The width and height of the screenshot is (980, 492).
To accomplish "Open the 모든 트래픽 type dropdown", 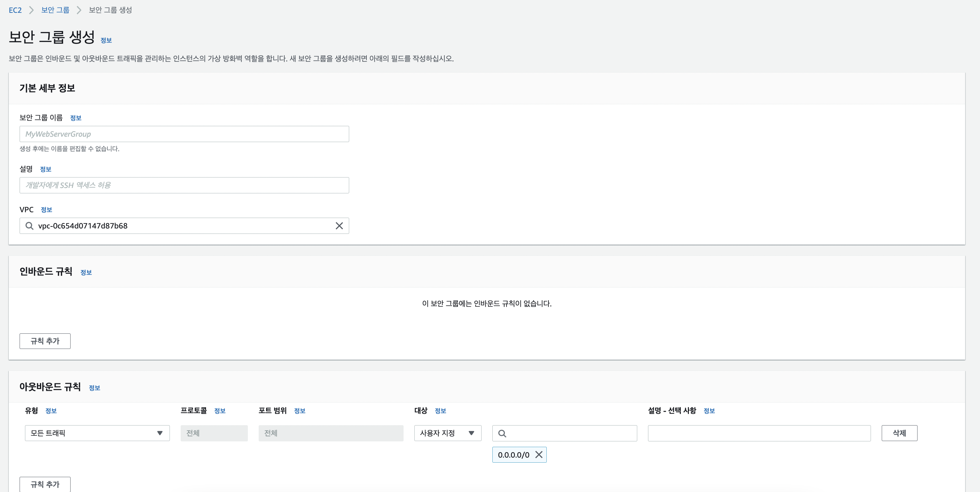I will tap(97, 433).
